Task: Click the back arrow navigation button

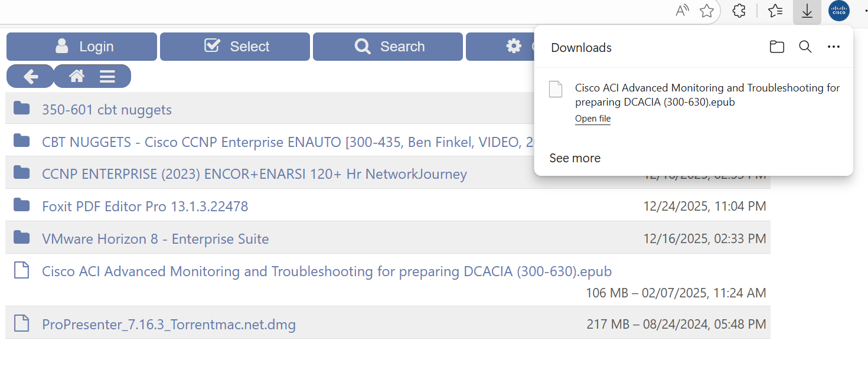Action: click(x=30, y=76)
